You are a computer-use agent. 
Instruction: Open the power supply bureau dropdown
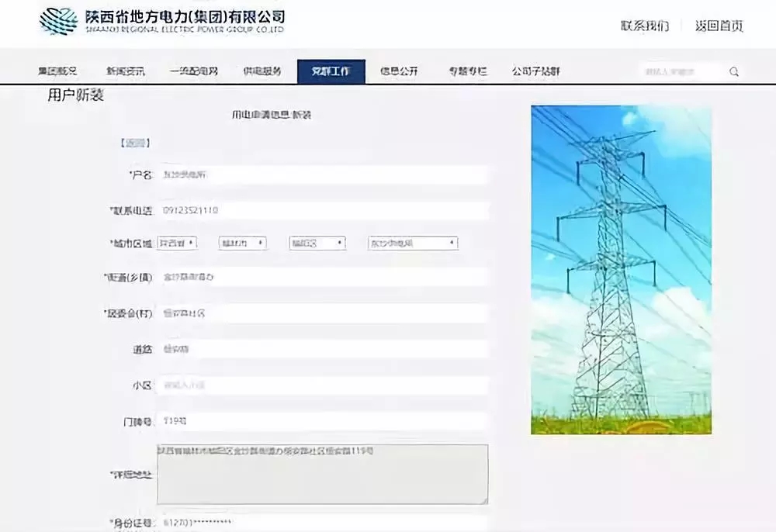[411, 243]
